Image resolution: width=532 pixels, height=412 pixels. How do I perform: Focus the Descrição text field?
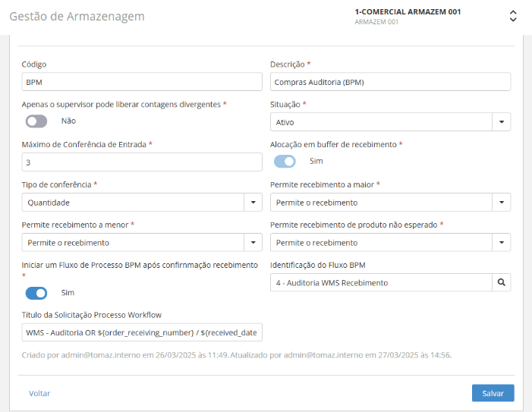pyautogui.click(x=390, y=81)
